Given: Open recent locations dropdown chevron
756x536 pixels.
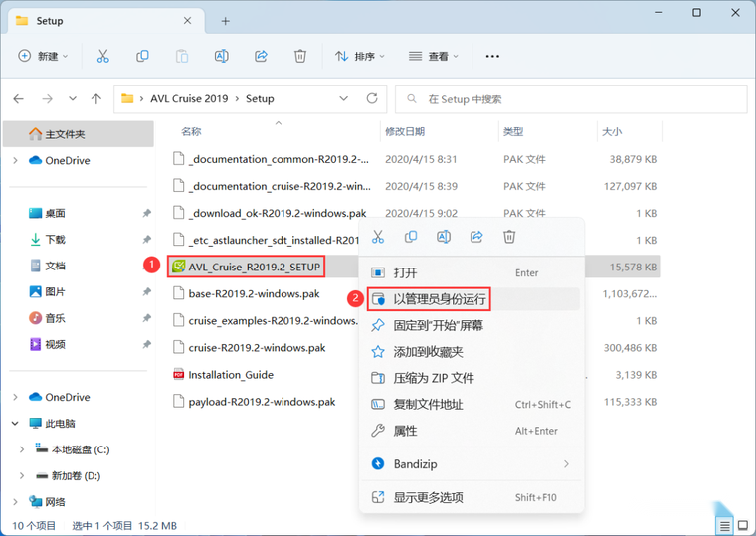Looking at the screenshot, I should point(73,98).
